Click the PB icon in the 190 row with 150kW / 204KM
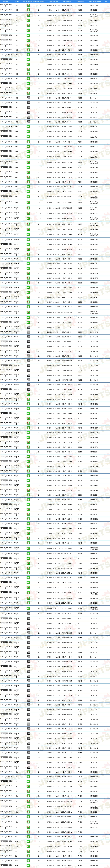 (28, 74)
